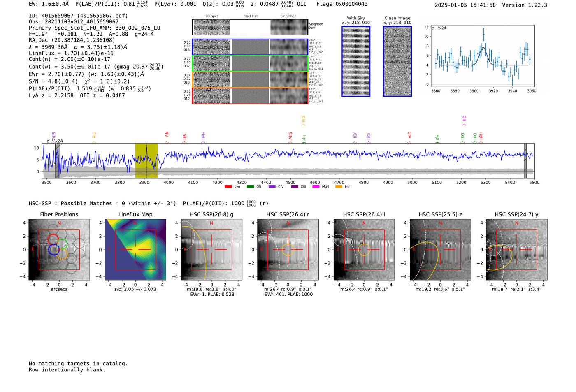Open the HSC SSP(26.8) g image

click(211, 250)
